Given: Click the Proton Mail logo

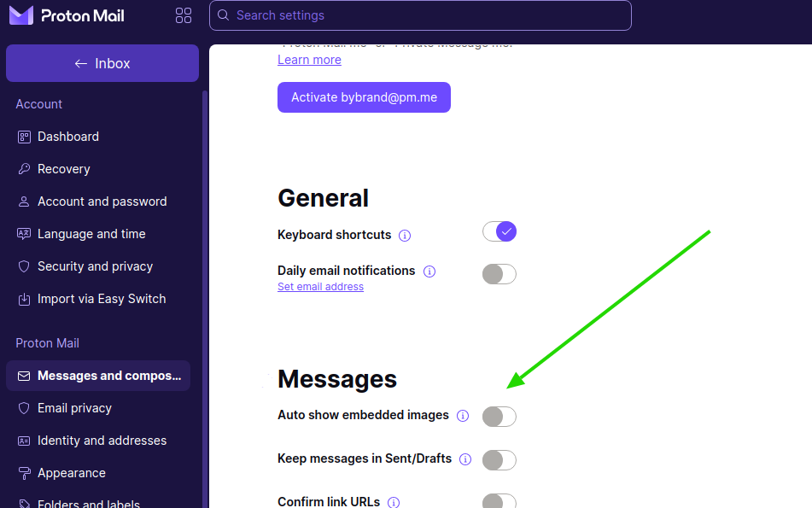Looking at the screenshot, I should pyautogui.click(x=67, y=15).
